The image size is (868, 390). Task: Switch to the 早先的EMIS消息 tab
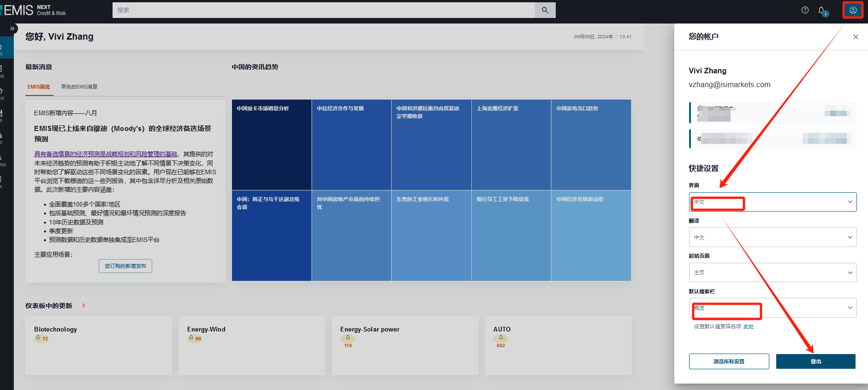pos(79,87)
